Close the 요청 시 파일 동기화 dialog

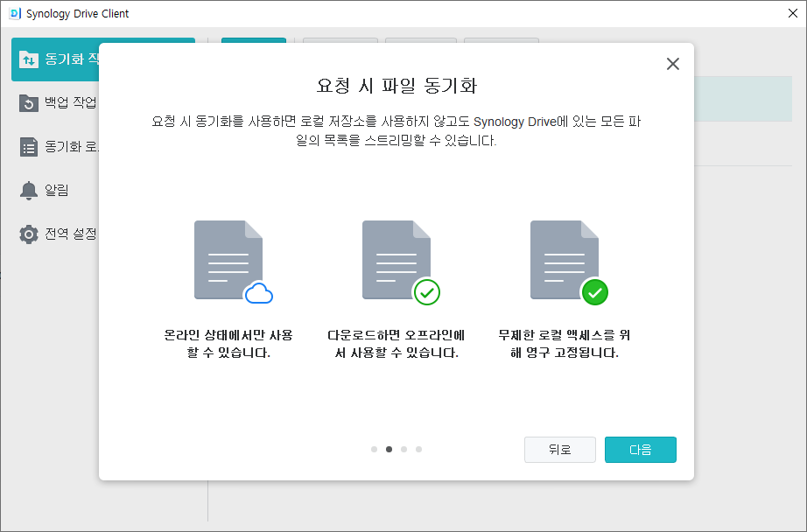[x=673, y=64]
